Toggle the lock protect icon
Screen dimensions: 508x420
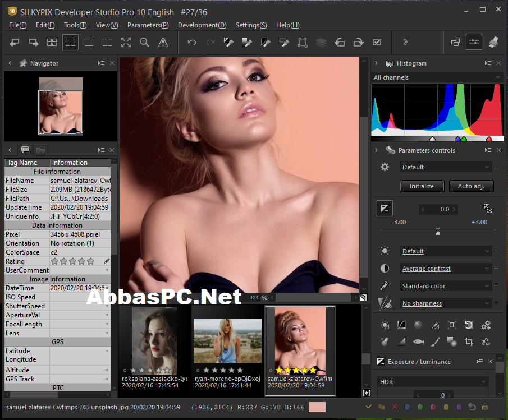[x=485, y=407]
